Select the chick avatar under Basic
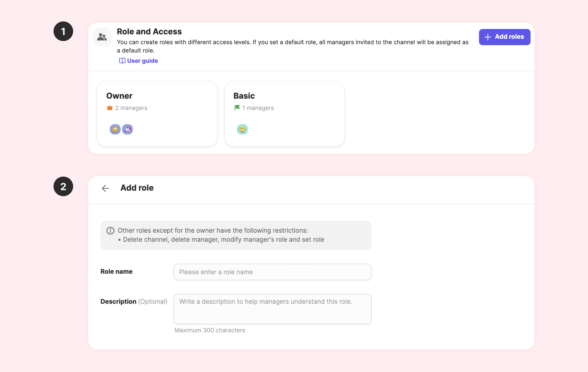The height and width of the screenshot is (372, 588). (242, 130)
